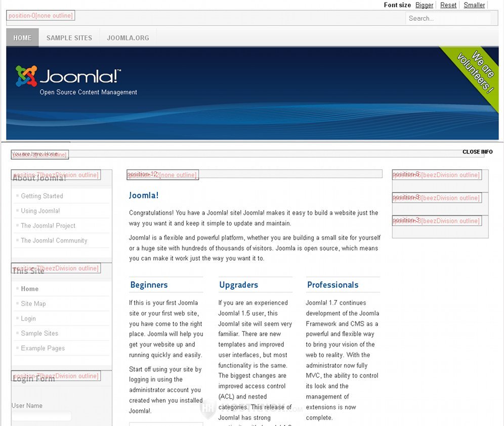The width and height of the screenshot is (504, 426).
Task: Click the Beginners article heading
Action: [x=149, y=285]
